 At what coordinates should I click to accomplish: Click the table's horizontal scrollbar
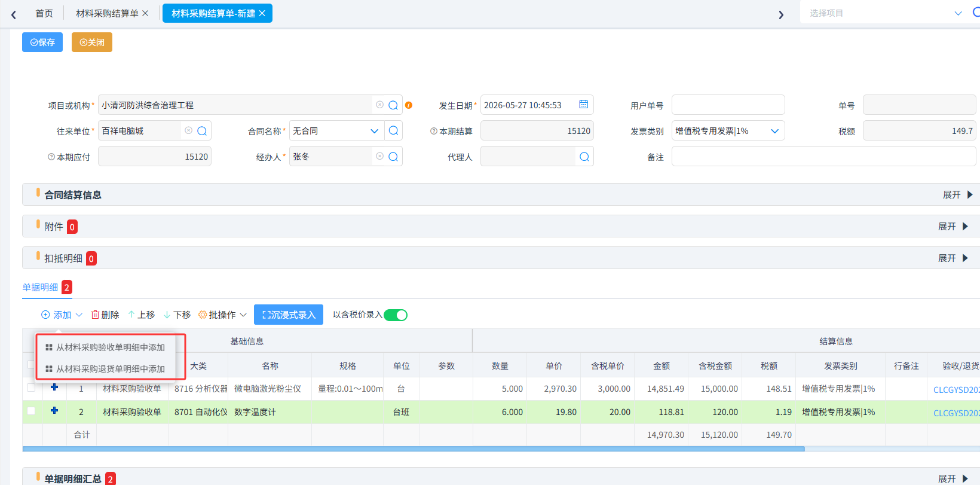414,449
